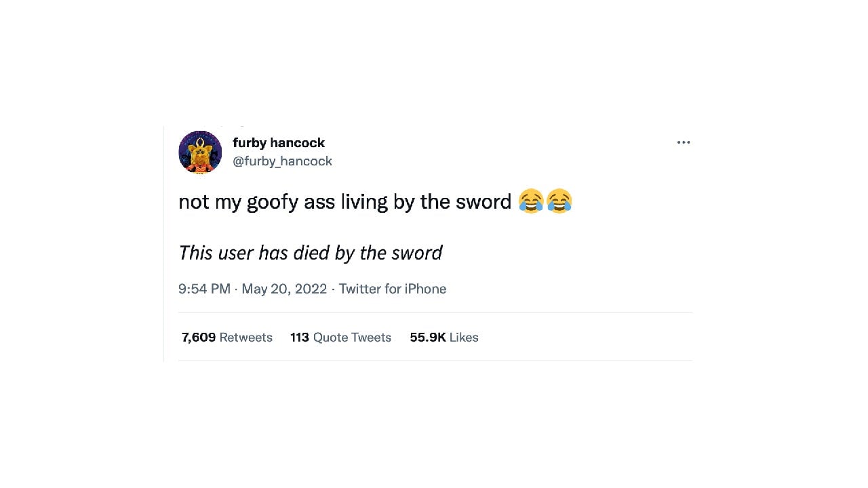Click the 9:54 PM time text
The image size is (868, 488).
pyautogui.click(x=204, y=289)
